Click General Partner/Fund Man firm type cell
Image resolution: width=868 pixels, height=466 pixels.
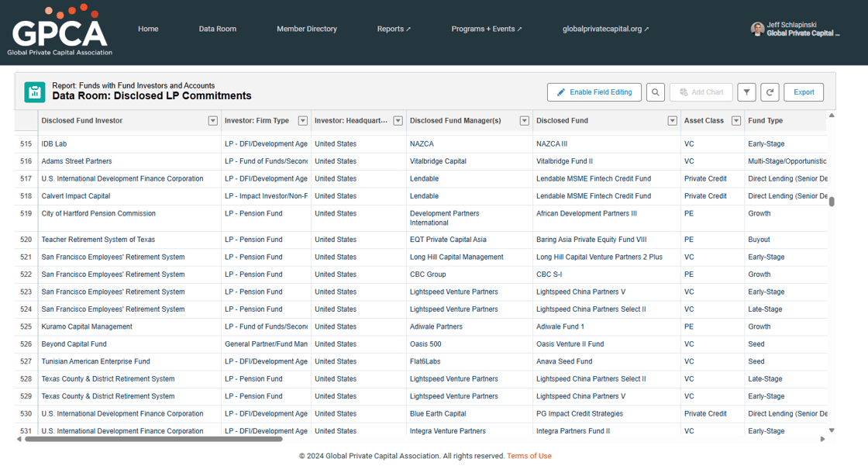[x=267, y=344]
